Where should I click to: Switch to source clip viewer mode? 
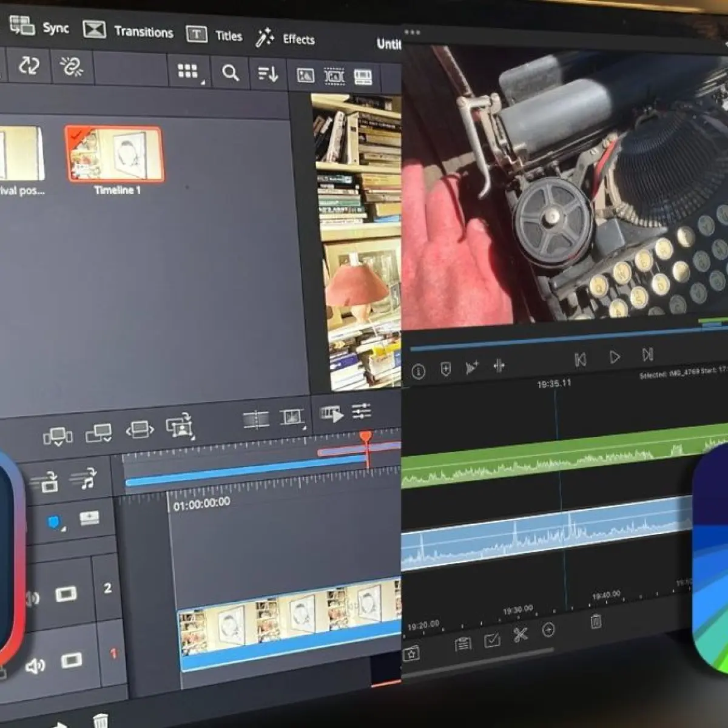pyautogui.click(x=305, y=75)
